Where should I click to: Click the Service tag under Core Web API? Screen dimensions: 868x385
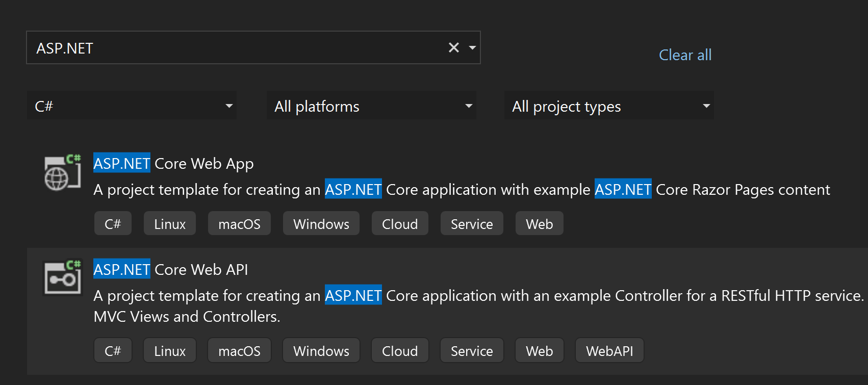tap(472, 351)
